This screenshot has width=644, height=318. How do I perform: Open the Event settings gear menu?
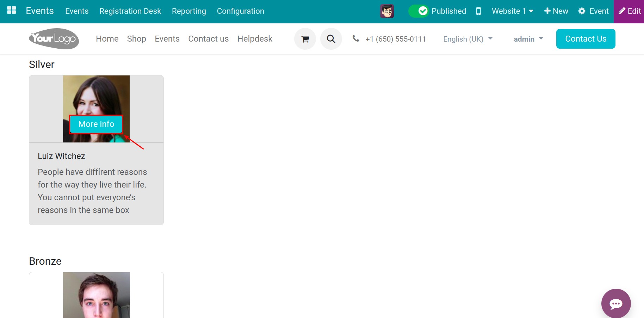593,11
